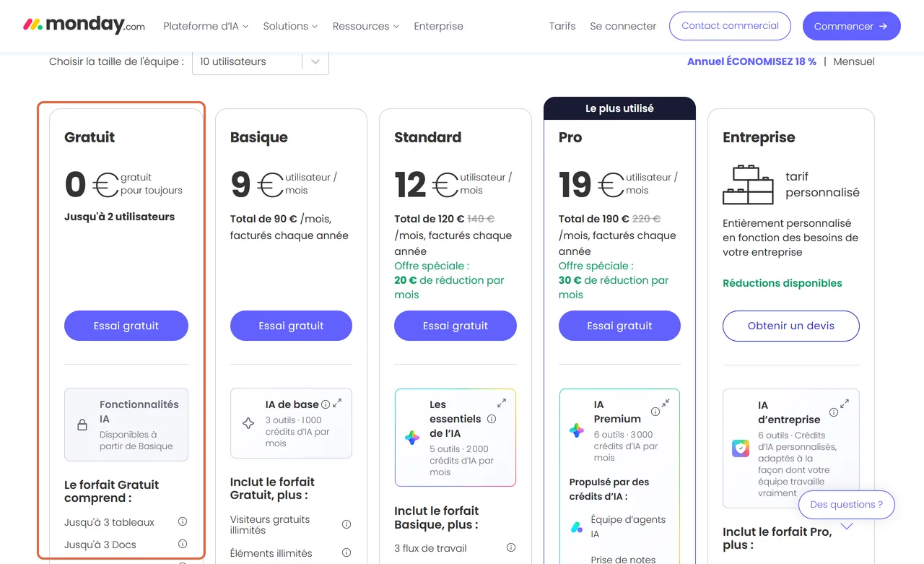Click Obtenir un devis button

(x=791, y=326)
